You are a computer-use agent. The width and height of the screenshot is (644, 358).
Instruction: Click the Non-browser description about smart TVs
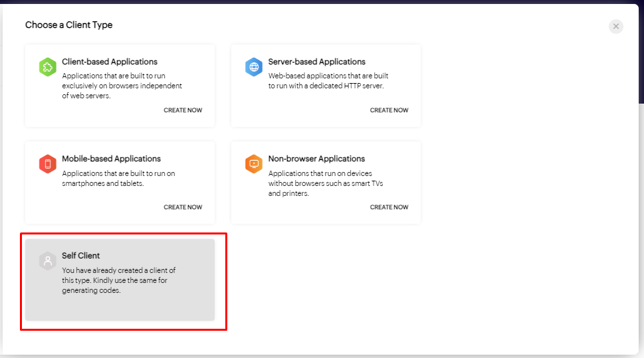[326, 183]
